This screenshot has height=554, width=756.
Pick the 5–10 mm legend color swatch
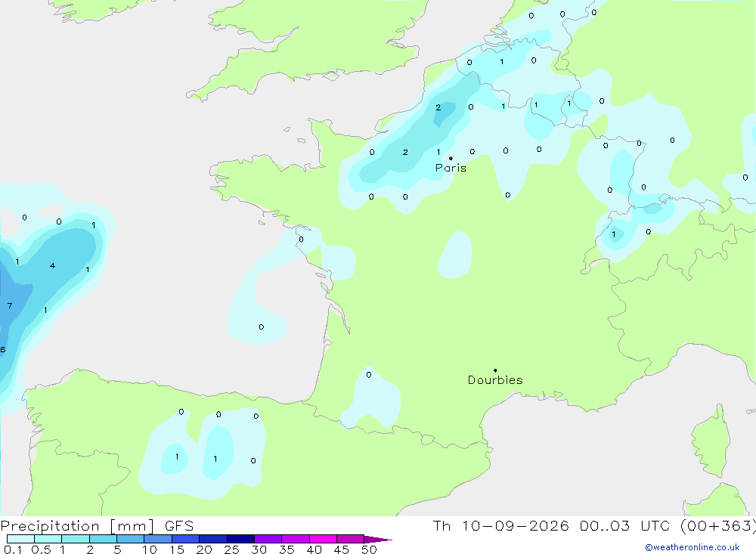pos(130,539)
